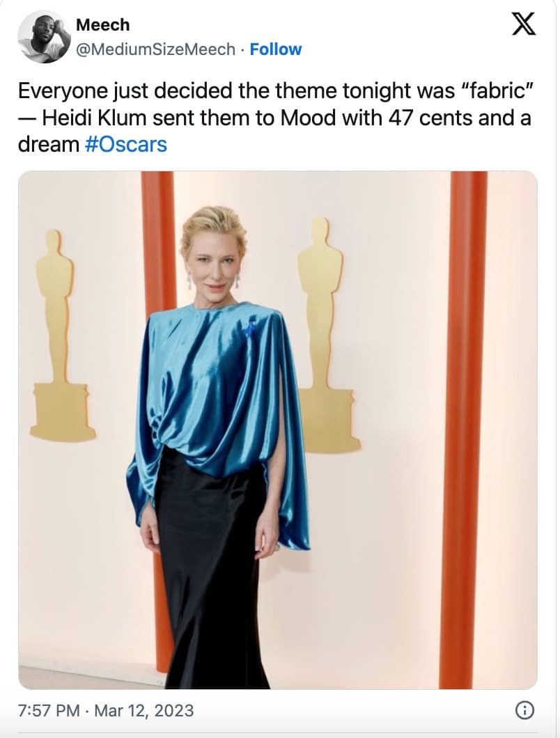Screen dimensions: 560x738
Task: Click the left gold Oscar statue silhouette
Action: pyautogui.click(x=61, y=334)
